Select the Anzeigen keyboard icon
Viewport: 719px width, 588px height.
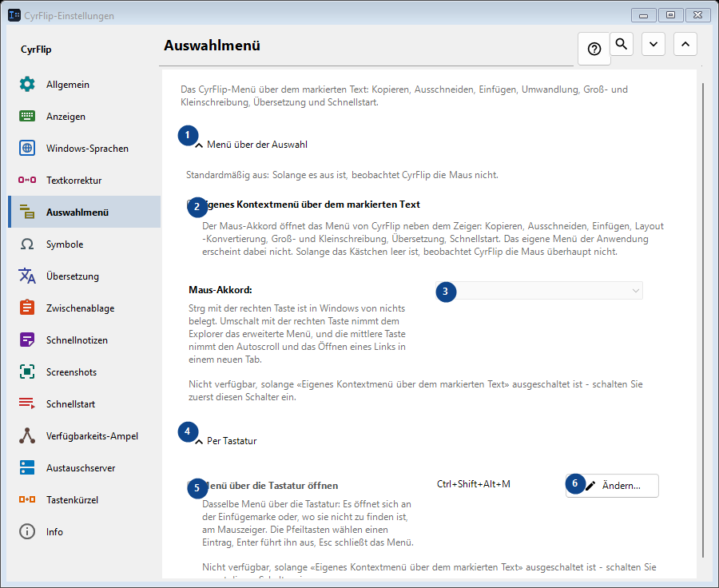pyautogui.click(x=27, y=116)
